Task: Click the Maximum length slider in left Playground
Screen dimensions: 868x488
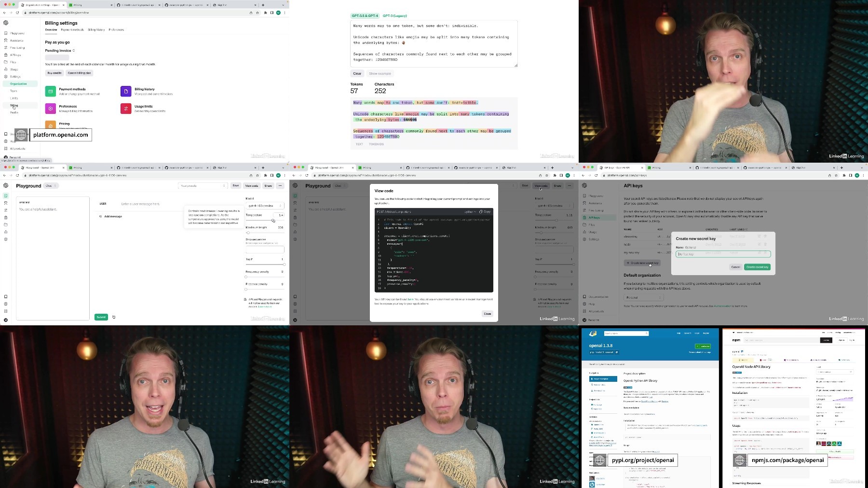Action: click(x=265, y=233)
